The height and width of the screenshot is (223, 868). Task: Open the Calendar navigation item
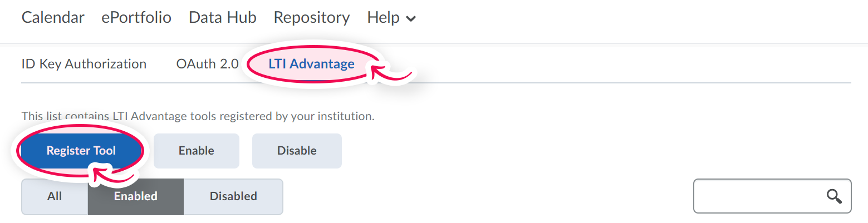click(53, 18)
